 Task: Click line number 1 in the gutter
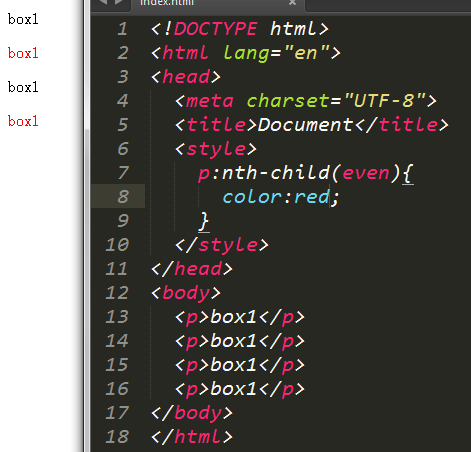(122, 29)
